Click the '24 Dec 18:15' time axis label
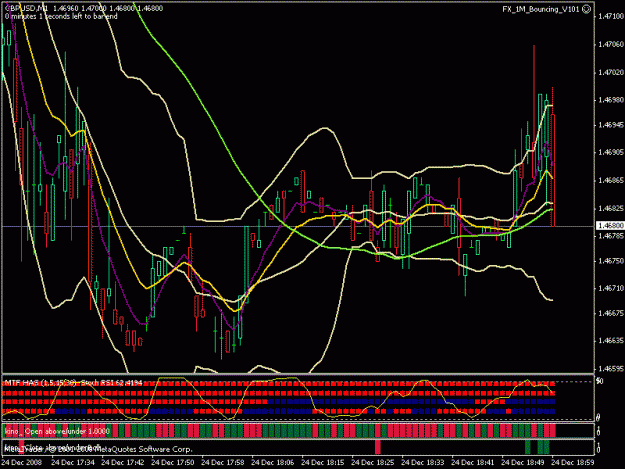This screenshot has width=625, height=469. [x=322, y=463]
